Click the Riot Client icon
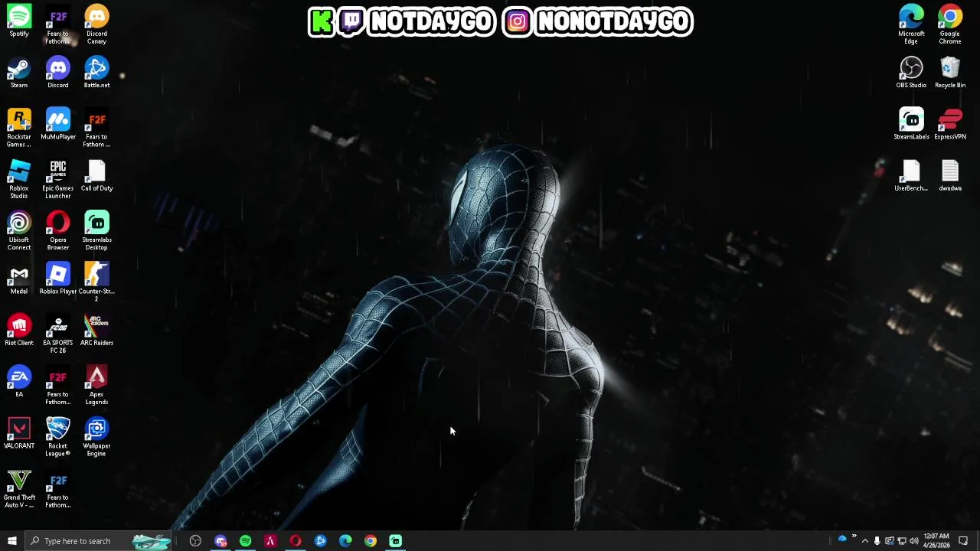The width and height of the screenshot is (980, 551). (x=19, y=330)
